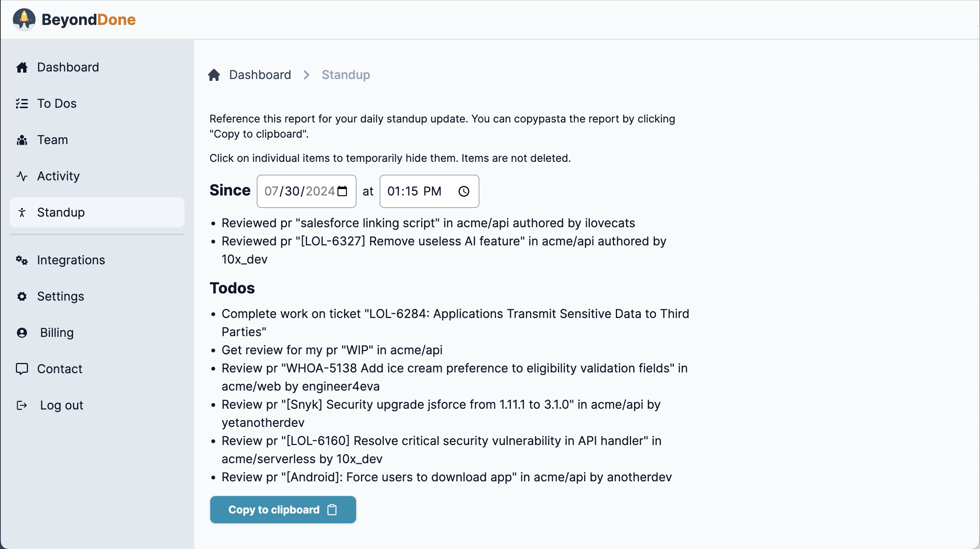The height and width of the screenshot is (549, 980).
Task: Click the BeyondDone rocket logo
Action: [x=24, y=19]
